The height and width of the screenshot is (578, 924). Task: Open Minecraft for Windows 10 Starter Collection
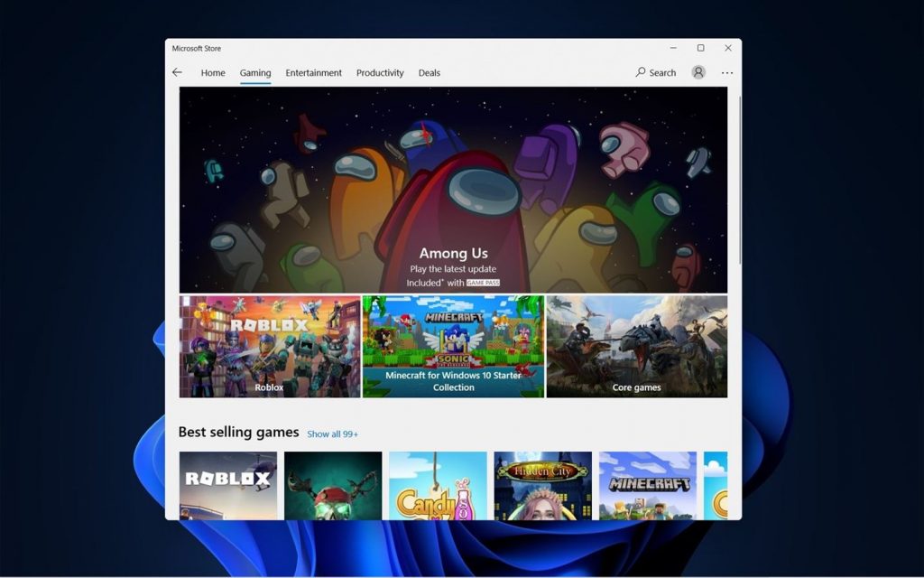click(452, 346)
